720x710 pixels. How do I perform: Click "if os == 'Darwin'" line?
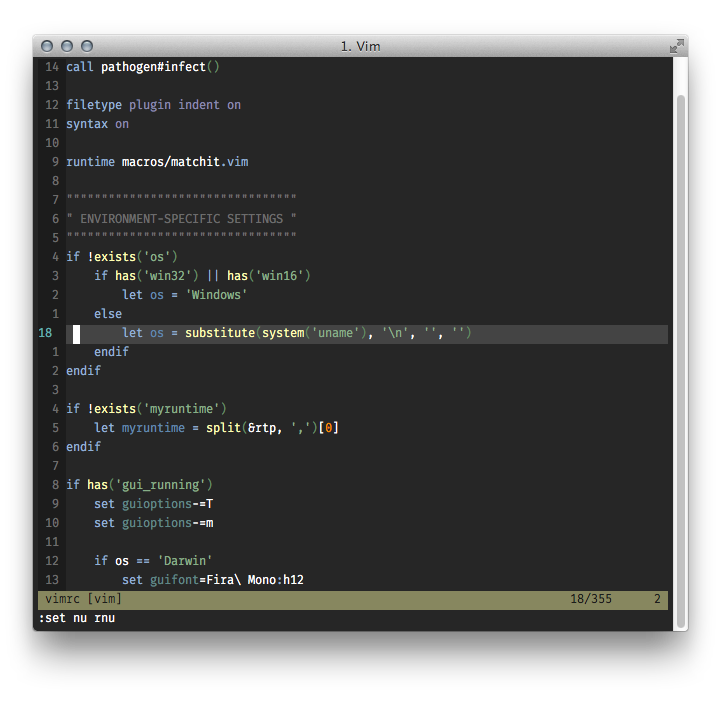(x=153, y=561)
